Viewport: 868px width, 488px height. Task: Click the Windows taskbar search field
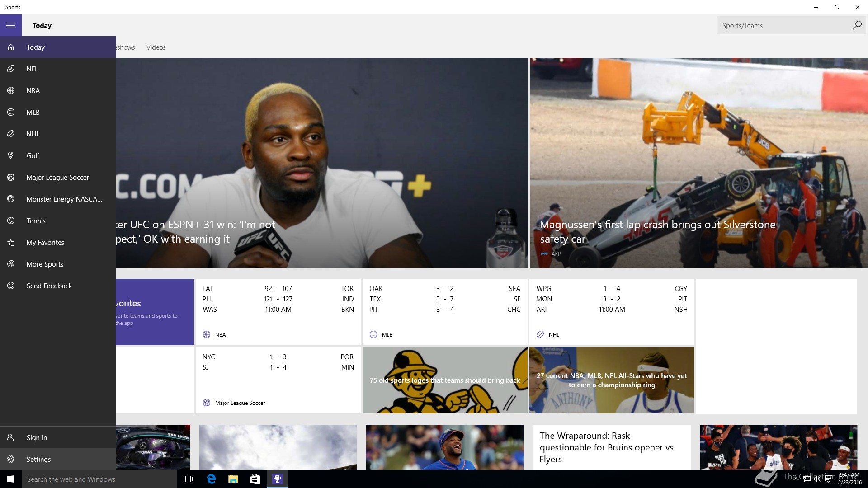(x=99, y=479)
